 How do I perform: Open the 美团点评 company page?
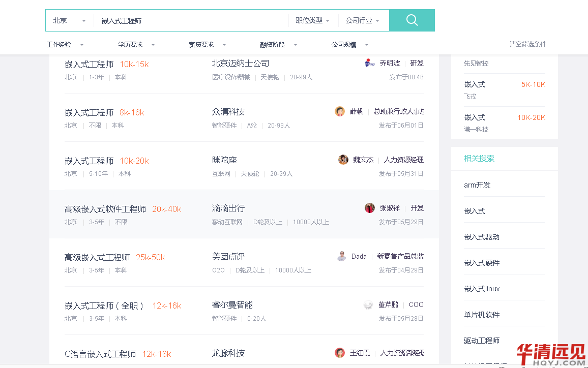pos(228,257)
